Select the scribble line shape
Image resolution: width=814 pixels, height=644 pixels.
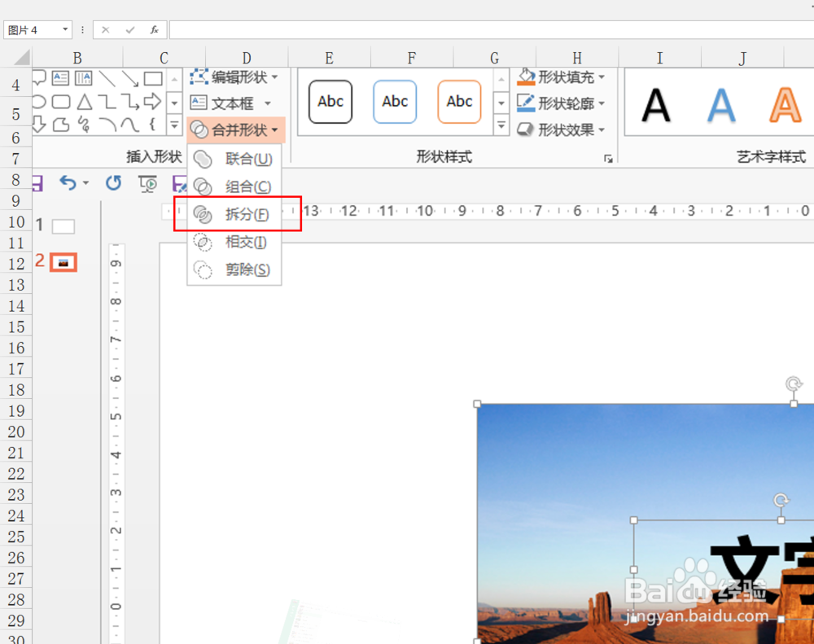click(84, 125)
